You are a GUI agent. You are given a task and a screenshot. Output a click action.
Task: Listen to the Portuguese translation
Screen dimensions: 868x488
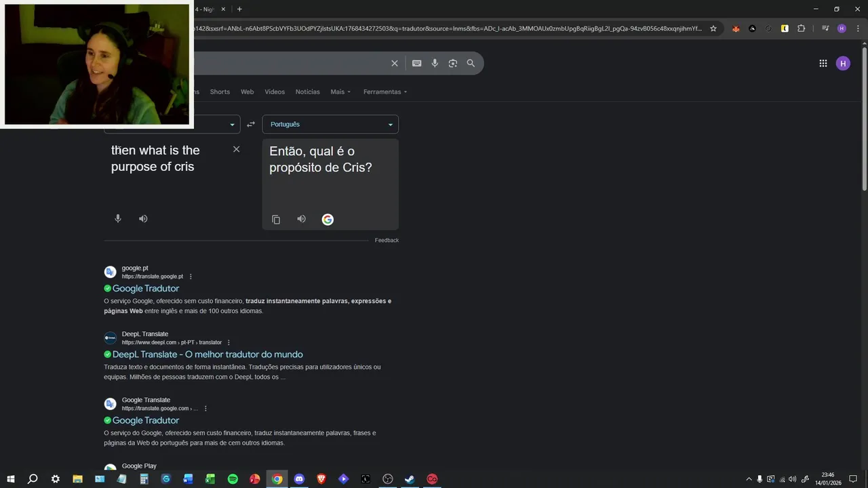click(x=301, y=219)
